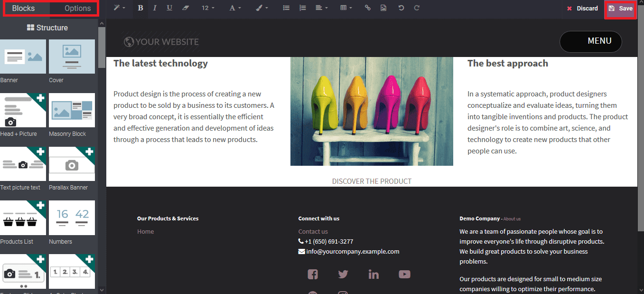This screenshot has height=294, width=644.
Task: Insert an ordered numbered list
Action: click(303, 8)
